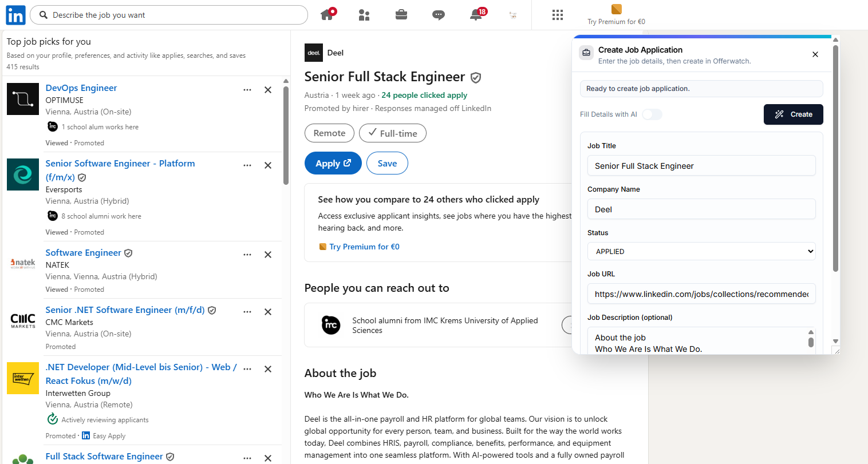Click the Full-time pill
The image size is (868, 464).
(x=393, y=133)
